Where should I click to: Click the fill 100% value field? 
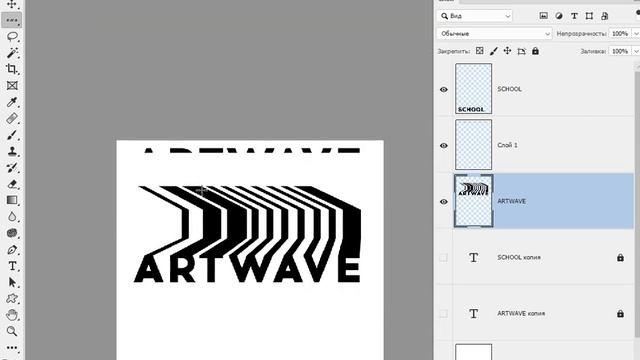click(x=620, y=51)
